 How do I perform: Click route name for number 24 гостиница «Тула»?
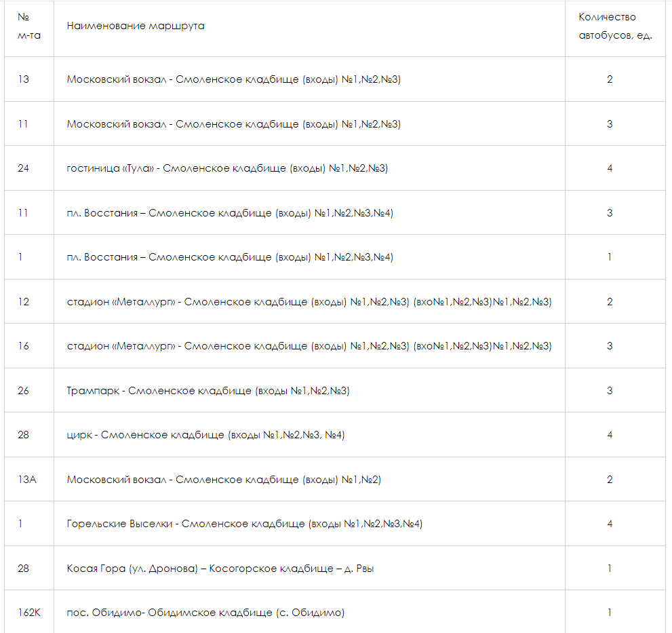coord(227,168)
